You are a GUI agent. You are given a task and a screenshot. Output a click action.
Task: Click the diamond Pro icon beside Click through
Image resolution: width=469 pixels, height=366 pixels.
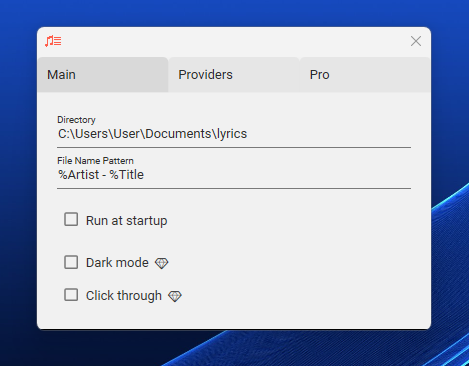175,296
